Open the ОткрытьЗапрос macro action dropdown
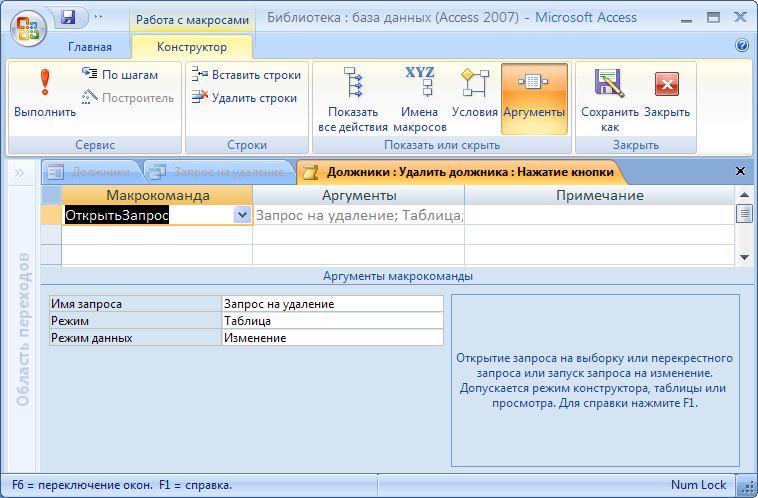Viewport: 758px width, 498px height. tap(242, 215)
